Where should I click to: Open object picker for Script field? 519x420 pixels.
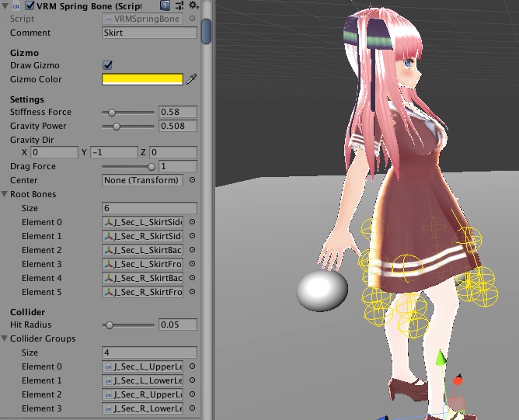point(193,19)
